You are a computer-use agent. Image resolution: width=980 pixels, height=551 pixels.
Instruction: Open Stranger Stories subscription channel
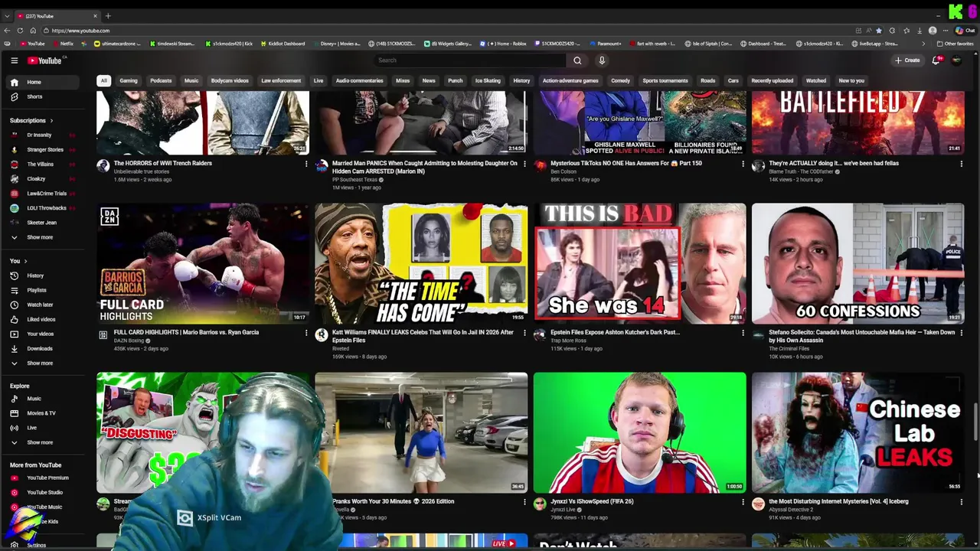tap(41, 149)
